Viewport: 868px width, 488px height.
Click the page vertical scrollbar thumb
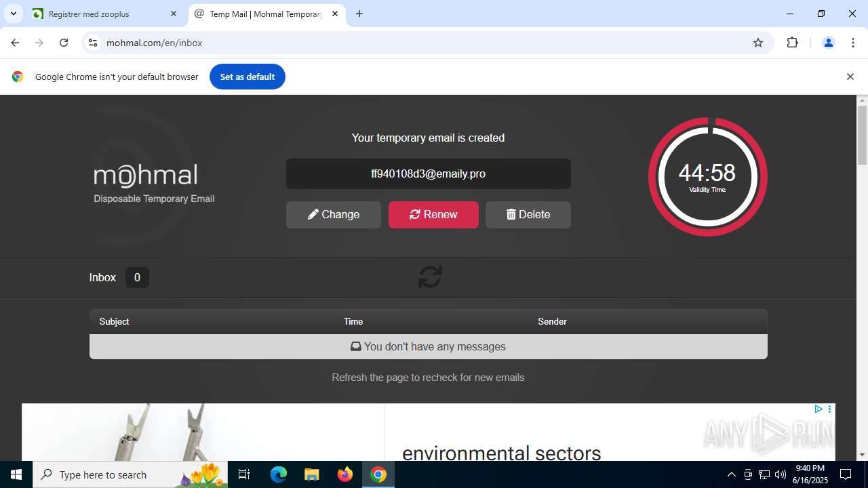coord(862,135)
